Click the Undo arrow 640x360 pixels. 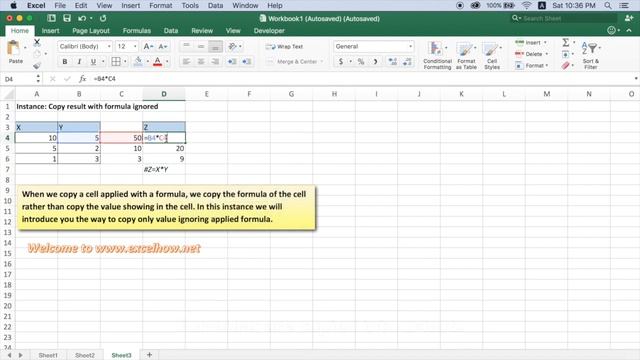[82, 18]
